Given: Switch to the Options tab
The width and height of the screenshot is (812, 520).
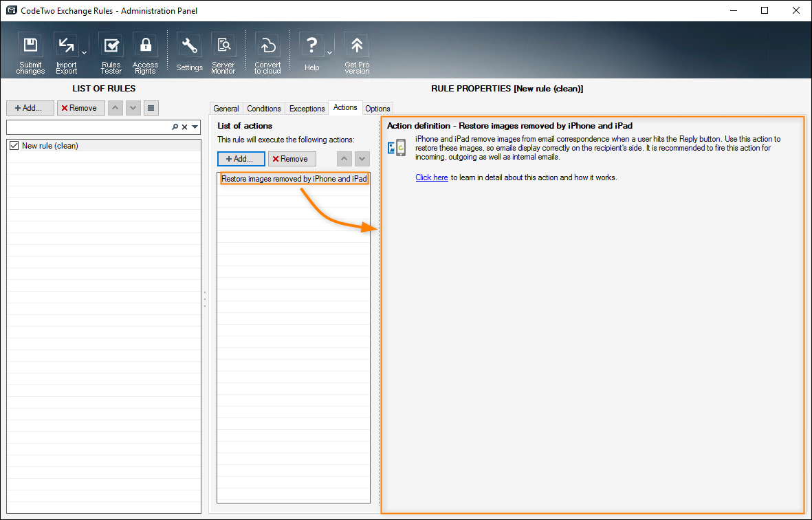Looking at the screenshot, I should click(x=377, y=108).
